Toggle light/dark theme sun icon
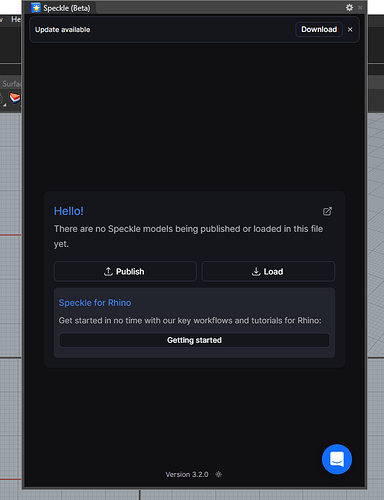384x500 pixels. 219,474
